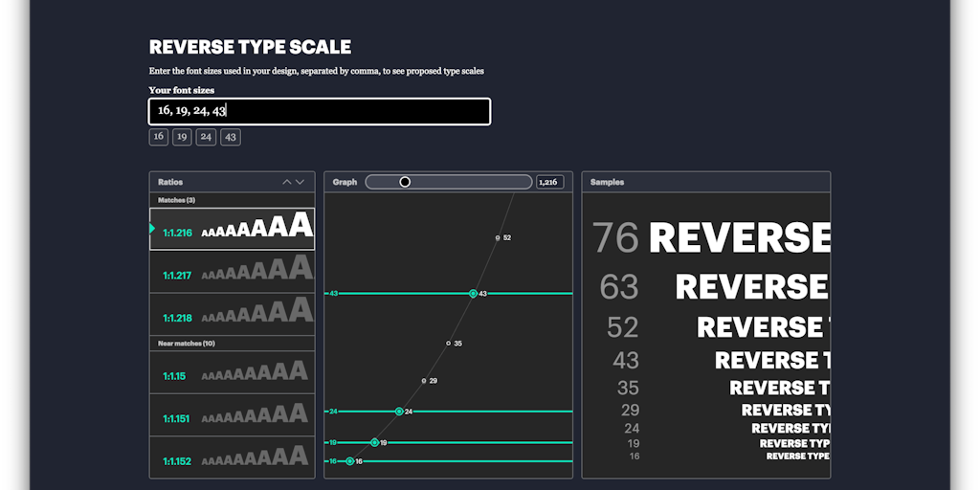The image size is (980, 490).
Task: Click the graph point labeled 52
Action: coord(498,237)
